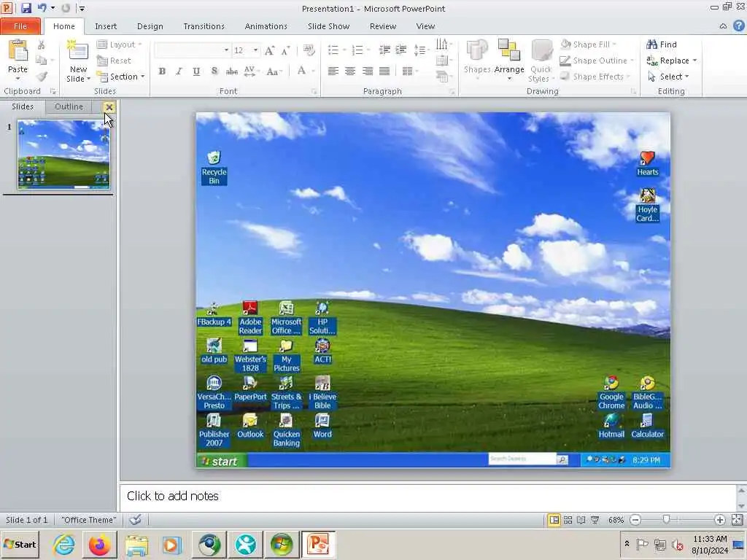This screenshot has height=560, width=747.
Task: Toggle text Shadow effect
Action: pos(214,71)
